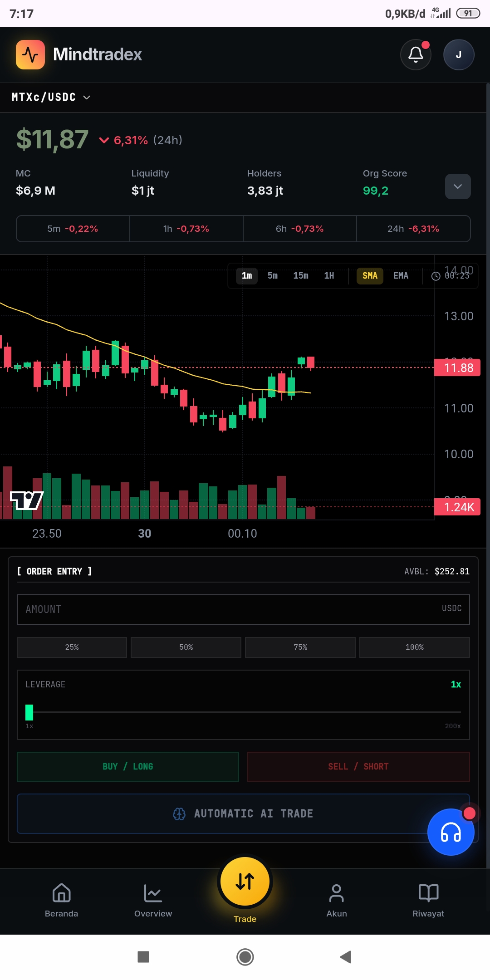
Task: Open the headset support chat bubble
Action: tap(451, 832)
